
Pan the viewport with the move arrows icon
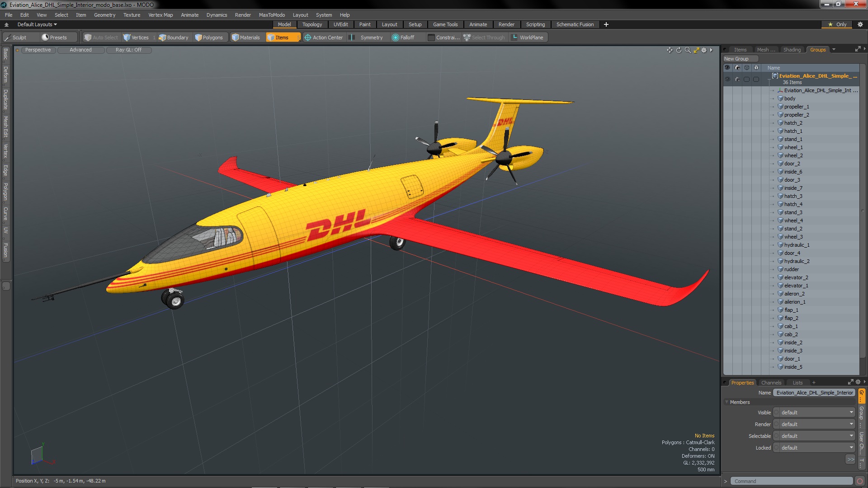(x=670, y=50)
